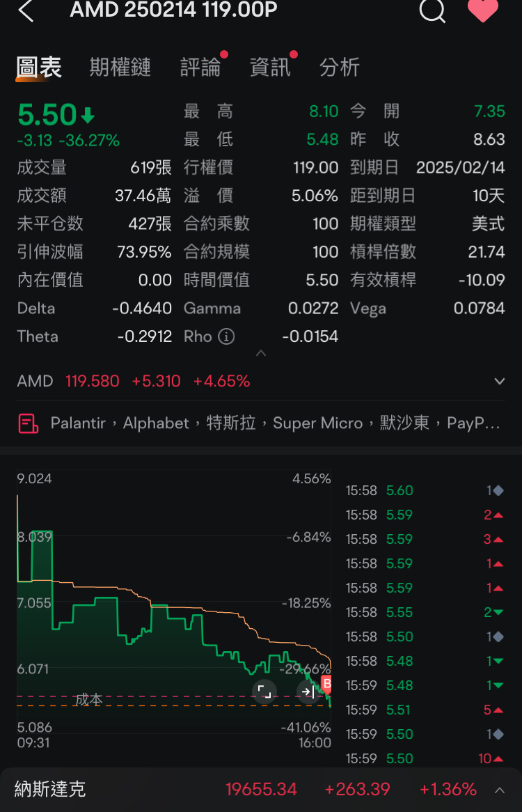Tap the 最高 8.10 value

tap(324, 111)
